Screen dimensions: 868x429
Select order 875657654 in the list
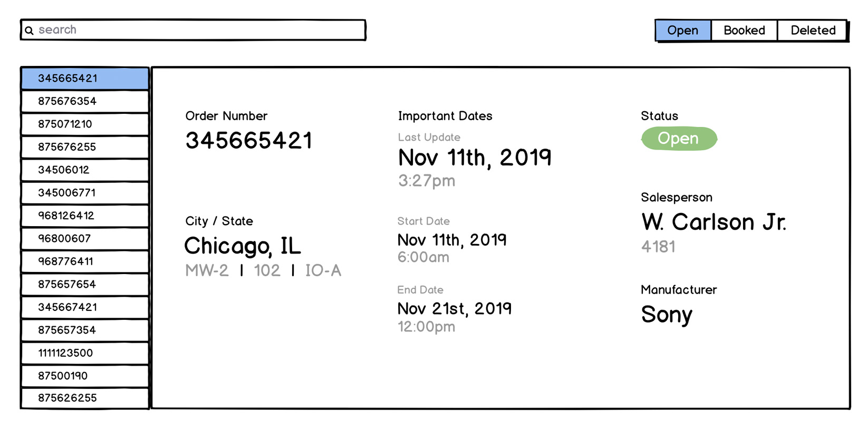tap(85, 285)
